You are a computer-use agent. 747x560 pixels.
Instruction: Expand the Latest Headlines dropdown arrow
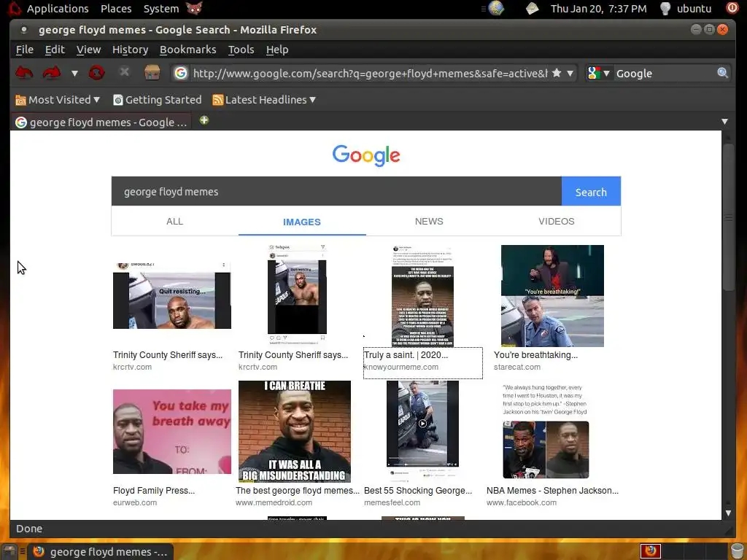point(312,100)
